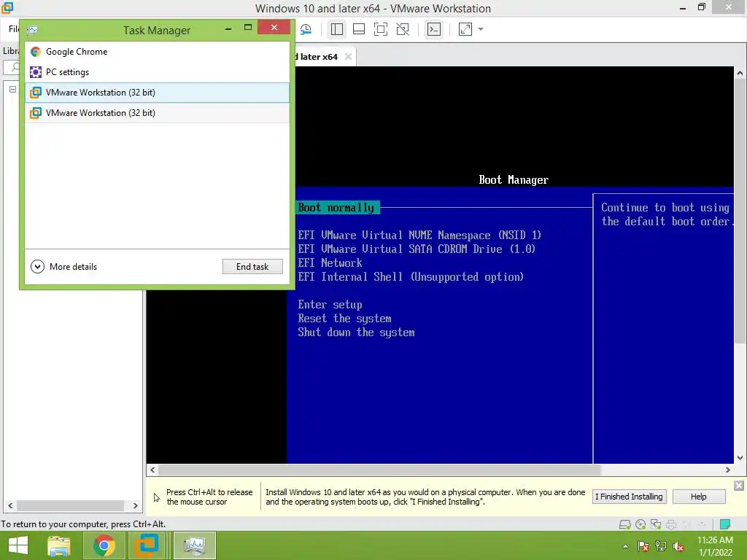Select PC settings in Task Manager

click(x=158, y=72)
